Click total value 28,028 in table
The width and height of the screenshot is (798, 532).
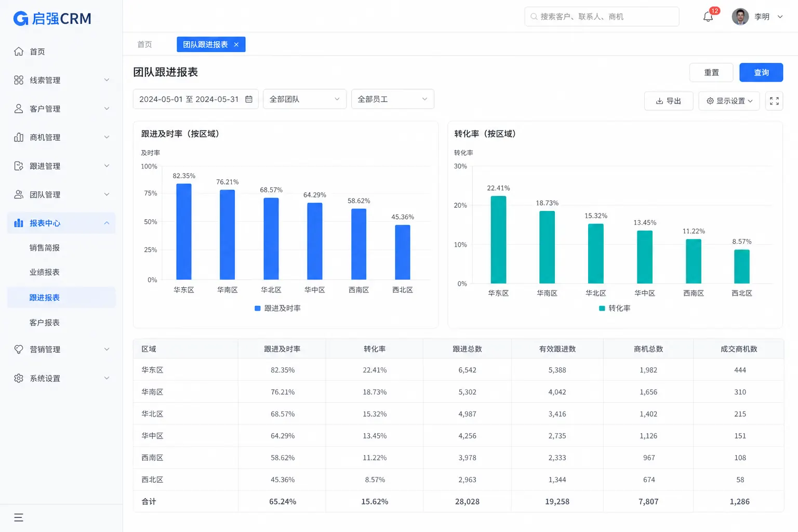coord(467,502)
